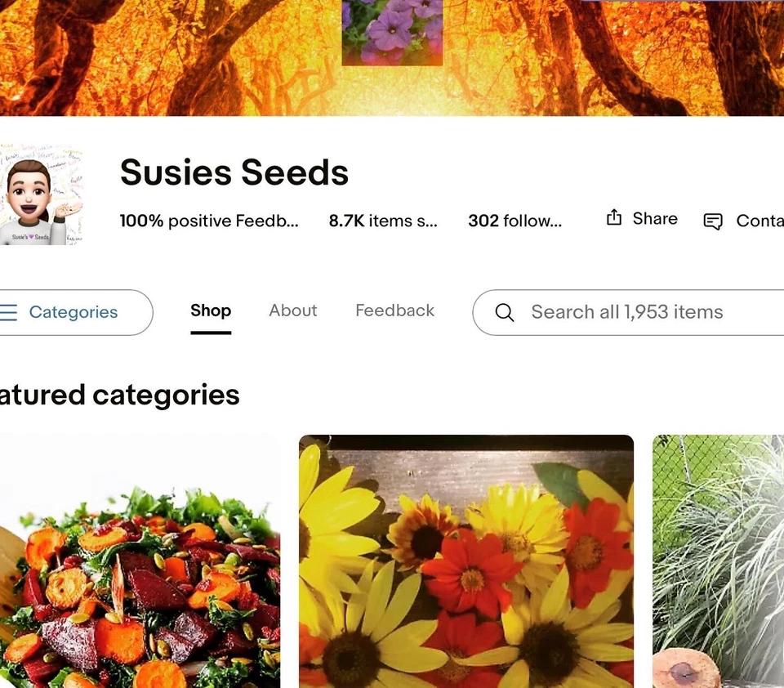Click the 8.7K items sold stat
This screenshot has width=784, height=688.
pyautogui.click(x=383, y=221)
